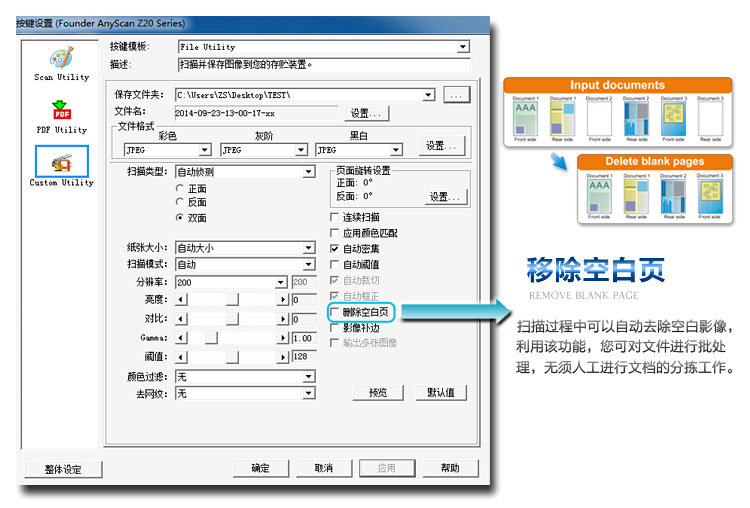Click the brightness slider left arrow
The width and height of the screenshot is (750, 508).
181,300
